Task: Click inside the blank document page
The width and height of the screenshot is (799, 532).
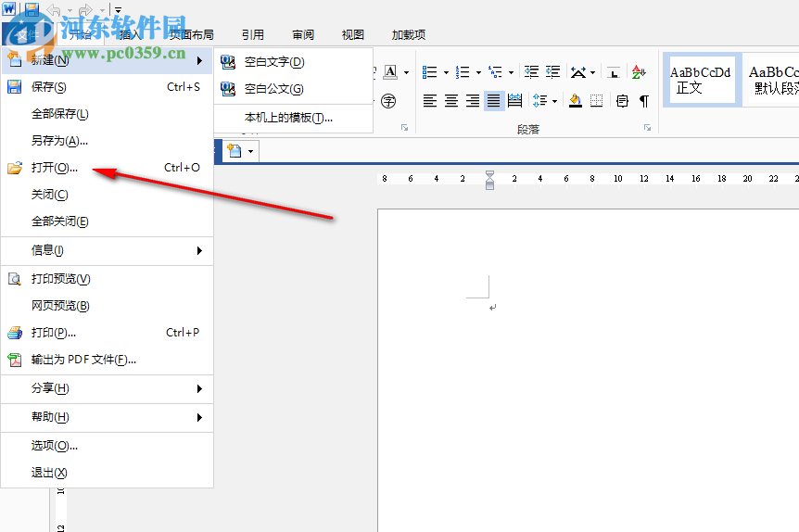Action: tap(588, 370)
